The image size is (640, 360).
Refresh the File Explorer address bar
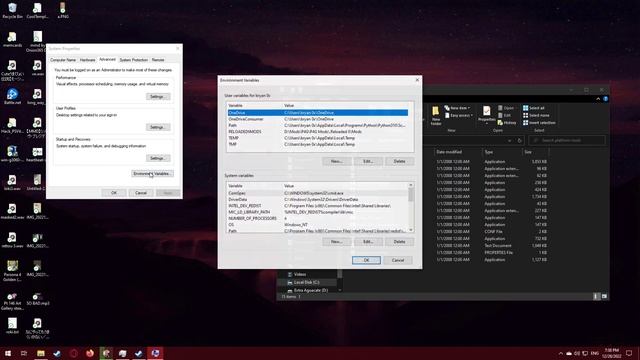pos(520,140)
